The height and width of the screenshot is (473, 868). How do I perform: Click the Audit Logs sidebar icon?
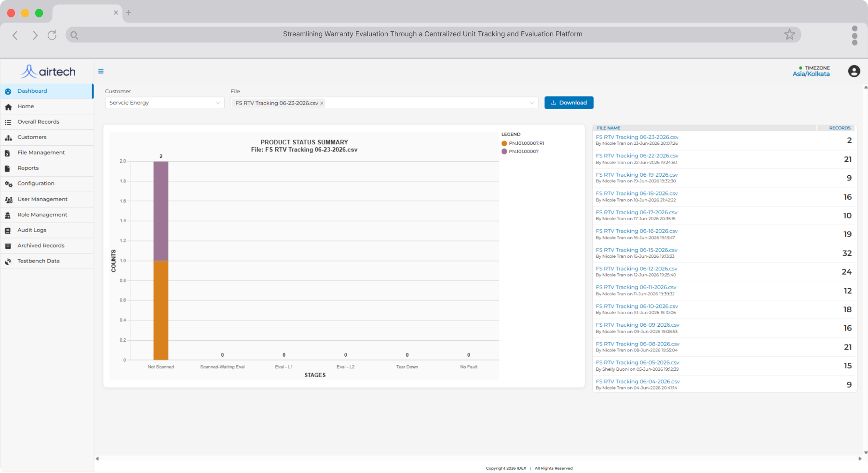(8, 231)
